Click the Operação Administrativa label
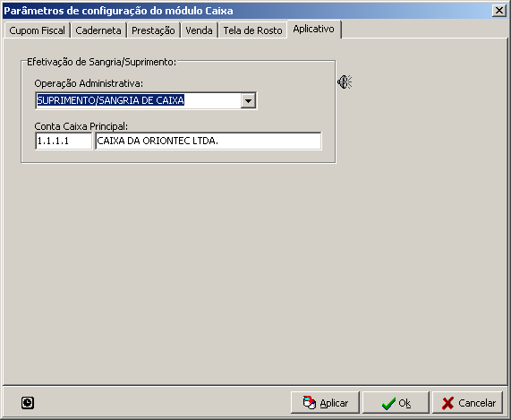The image size is (511, 420). (x=89, y=83)
